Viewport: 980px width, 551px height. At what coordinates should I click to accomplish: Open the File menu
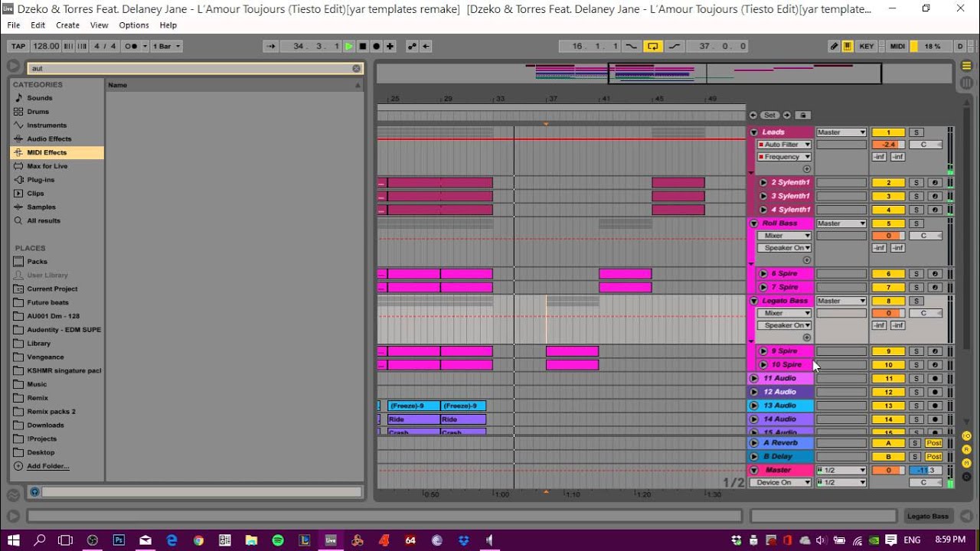tap(14, 25)
